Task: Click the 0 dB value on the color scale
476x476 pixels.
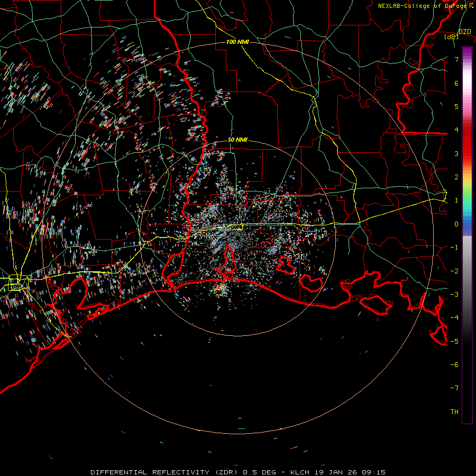Action: pos(456,224)
